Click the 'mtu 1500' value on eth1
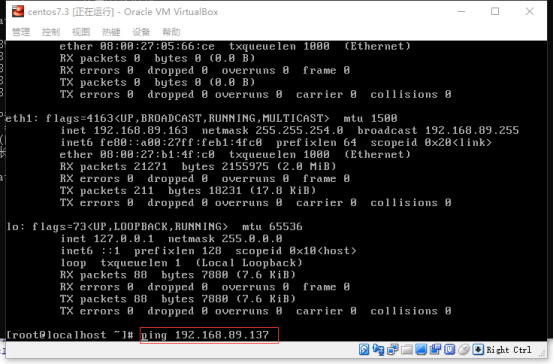Screen dimensions: 554x364 point(370,118)
